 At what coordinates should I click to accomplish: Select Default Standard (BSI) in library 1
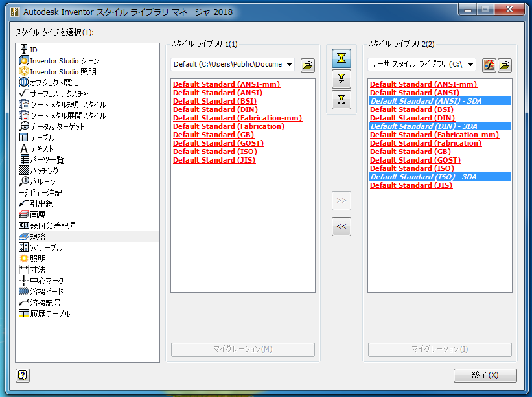pos(214,101)
